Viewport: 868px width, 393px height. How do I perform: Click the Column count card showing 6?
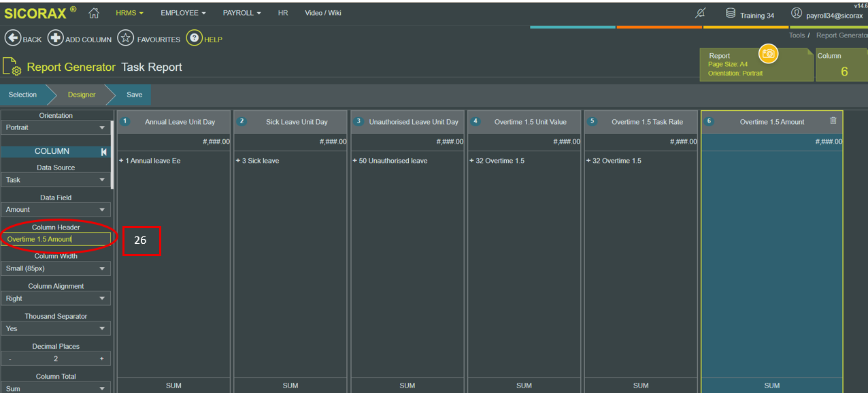(x=842, y=65)
